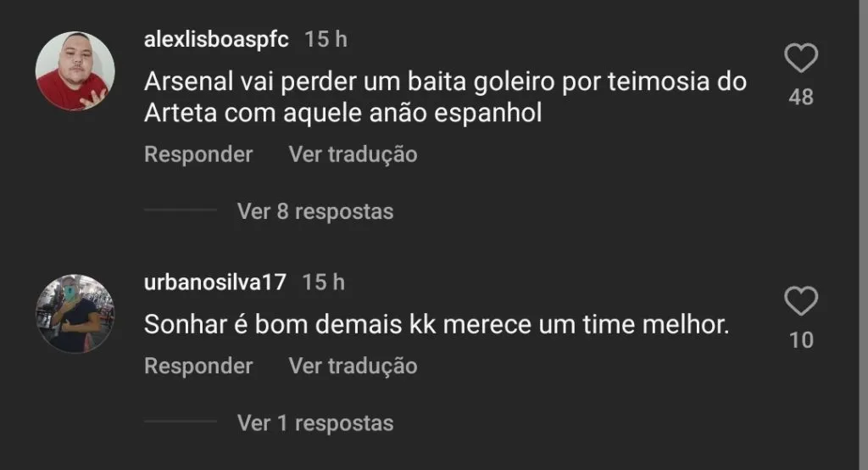Viewport: 868px width, 470px height.
Task: Like the comment by urbanosilva17
Action: (800, 302)
